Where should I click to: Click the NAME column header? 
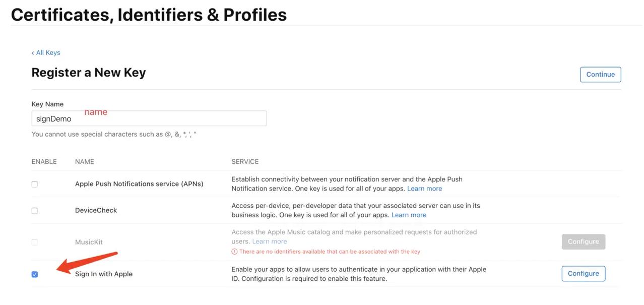(x=84, y=161)
